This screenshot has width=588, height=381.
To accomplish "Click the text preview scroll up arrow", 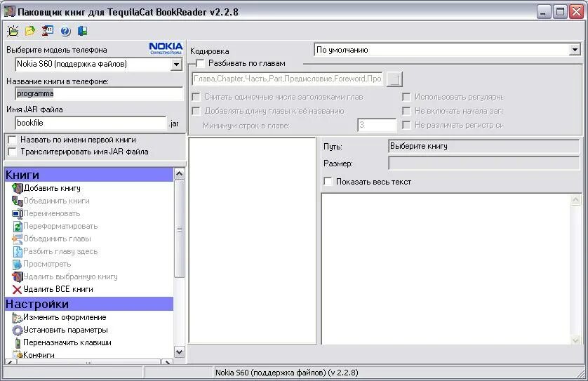I will tap(575, 200).
